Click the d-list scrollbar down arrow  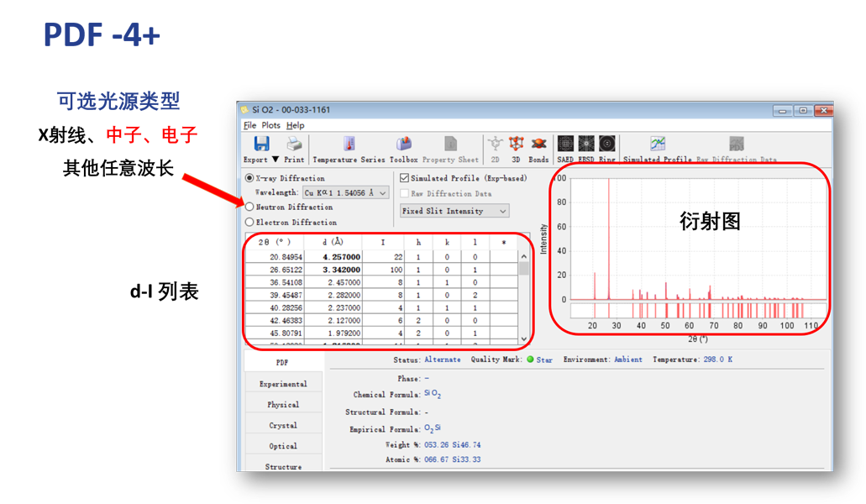[523, 339]
